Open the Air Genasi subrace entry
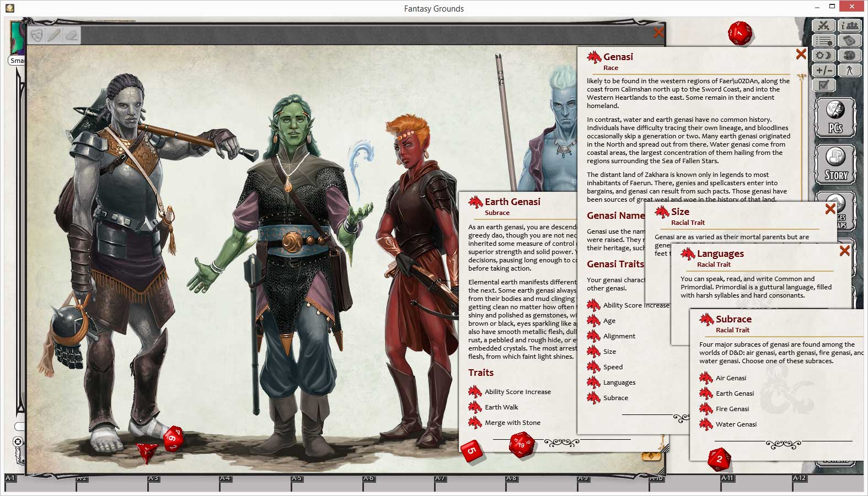This screenshot has width=868, height=496. 730,378
